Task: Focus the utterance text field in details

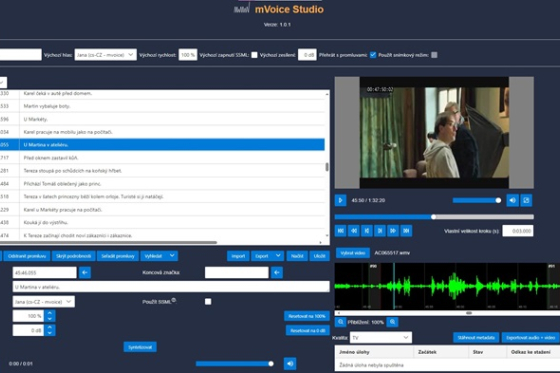Action: point(171,287)
